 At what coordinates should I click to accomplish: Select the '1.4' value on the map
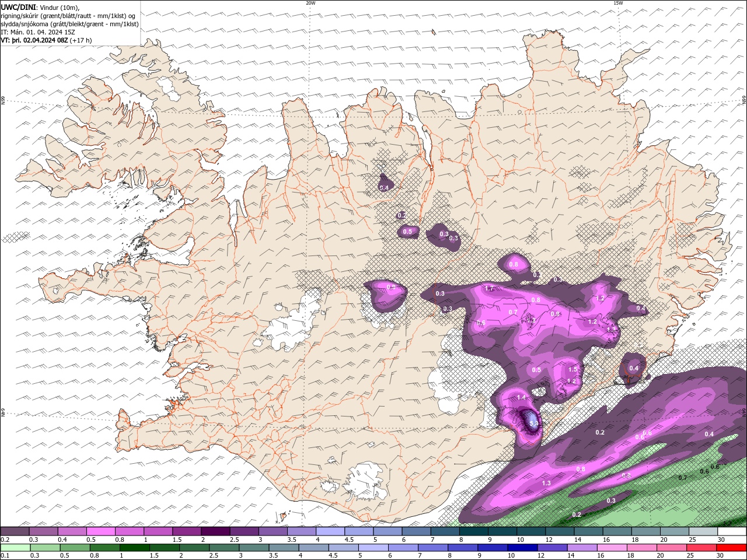pos(521,397)
